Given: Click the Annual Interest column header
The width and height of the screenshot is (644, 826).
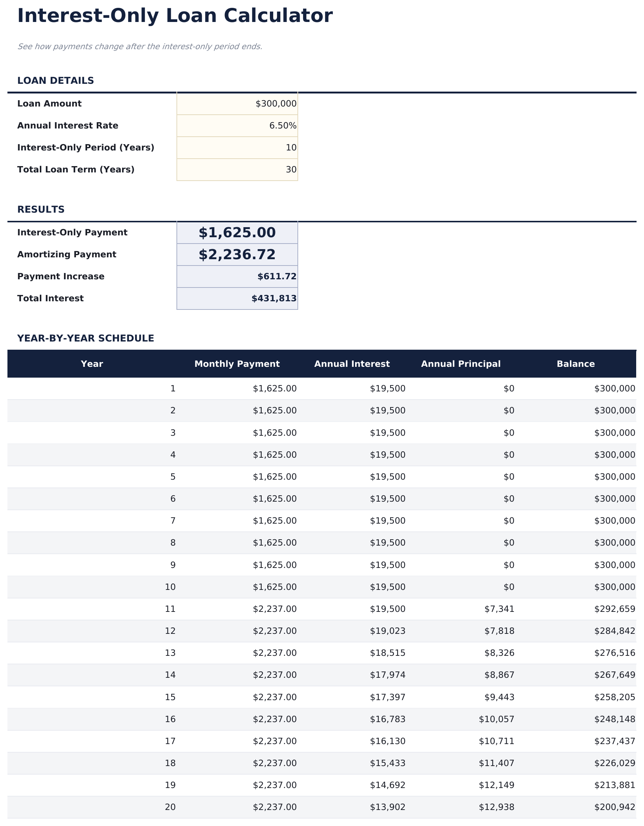Looking at the screenshot, I should (x=352, y=363).
